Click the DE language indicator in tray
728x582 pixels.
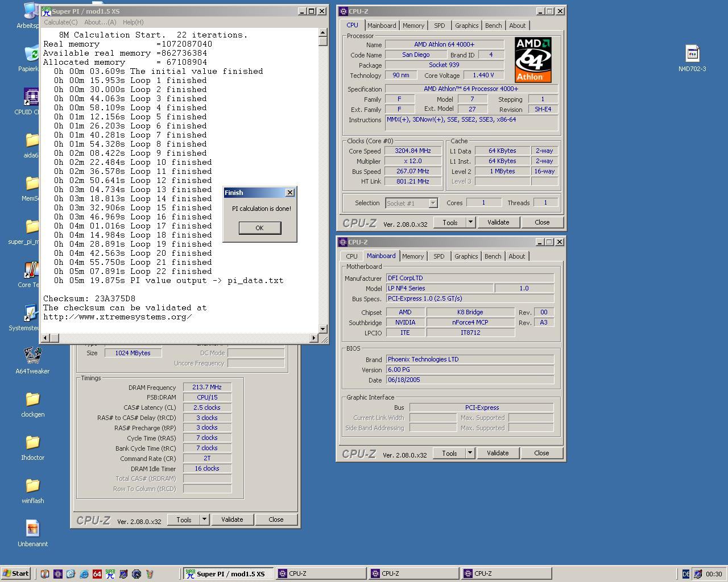(686, 574)
